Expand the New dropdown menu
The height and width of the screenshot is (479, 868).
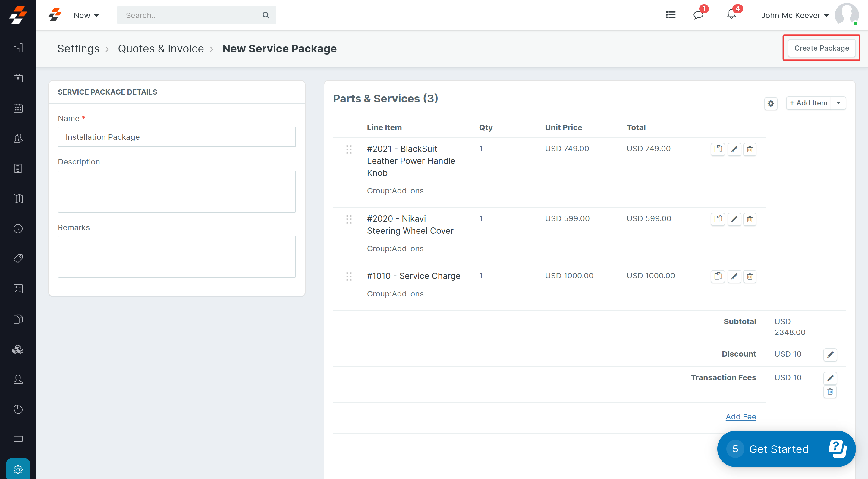pyautogui.click(x=86, y=15)
